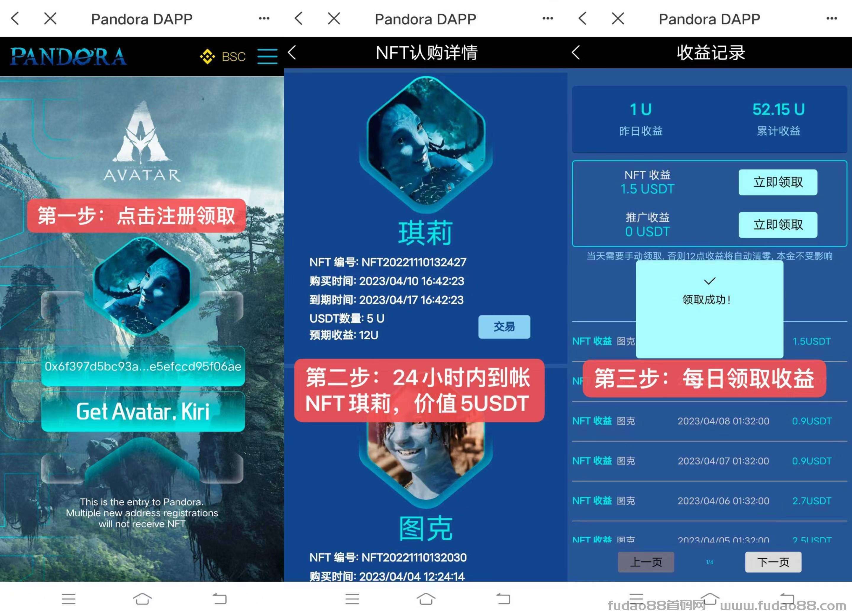Close the middle Pandora DAPP page with X

pyautogui.click(x=334, y=18)
